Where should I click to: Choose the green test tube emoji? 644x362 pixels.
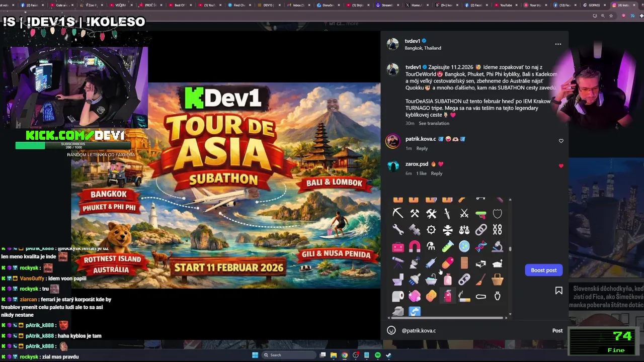(448, 246)
